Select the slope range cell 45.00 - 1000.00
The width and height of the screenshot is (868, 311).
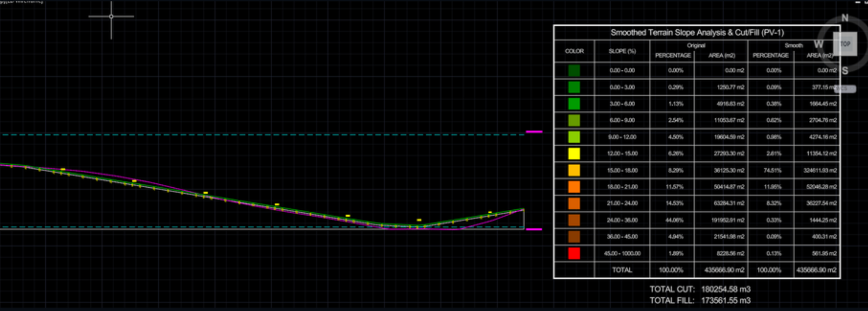[x=622, y=253]
